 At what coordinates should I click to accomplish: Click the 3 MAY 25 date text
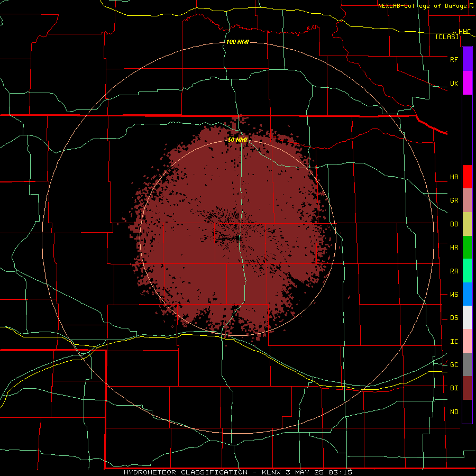[x=305, y=472]
